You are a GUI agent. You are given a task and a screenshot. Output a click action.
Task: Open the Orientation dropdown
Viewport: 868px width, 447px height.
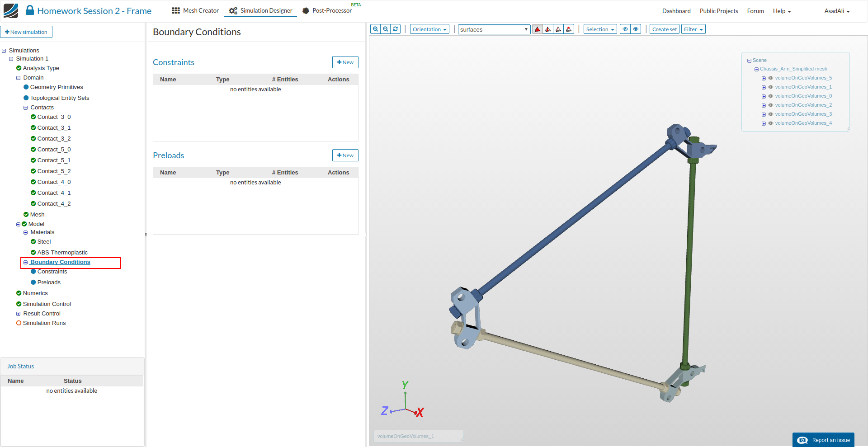(429, 29)
